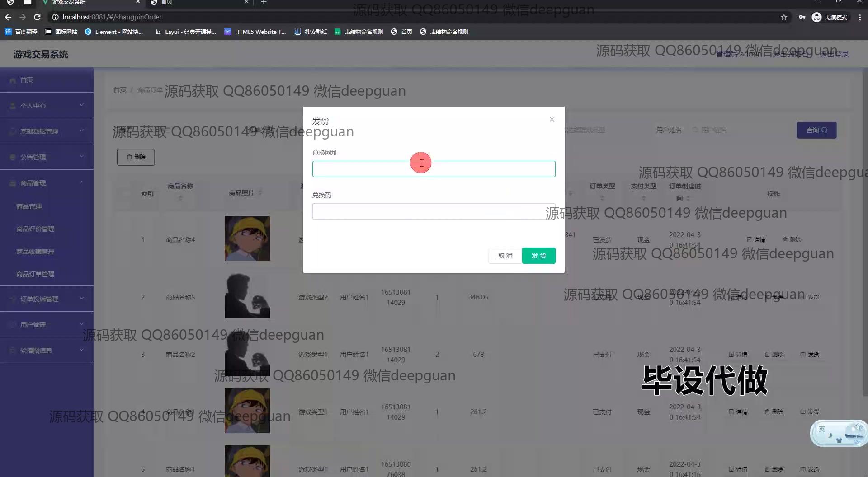Open the password key icon
Screen dimensions: 868x477
[802, 17]
